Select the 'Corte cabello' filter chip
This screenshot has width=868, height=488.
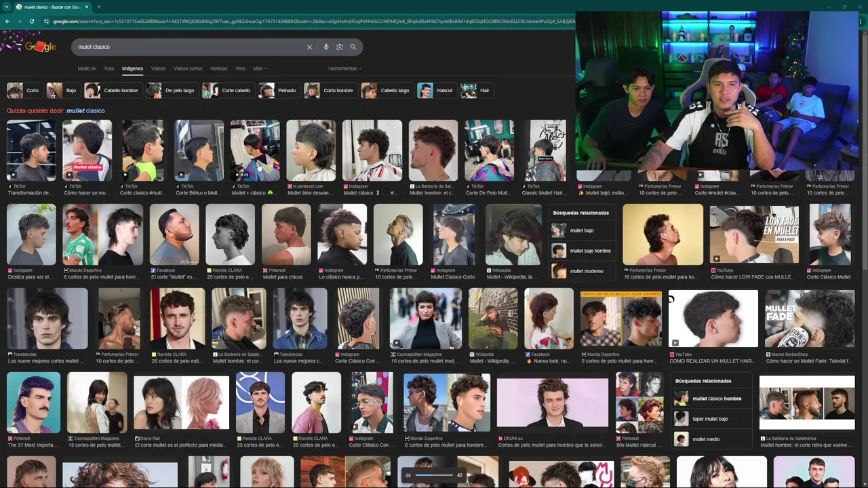point(229,90)
